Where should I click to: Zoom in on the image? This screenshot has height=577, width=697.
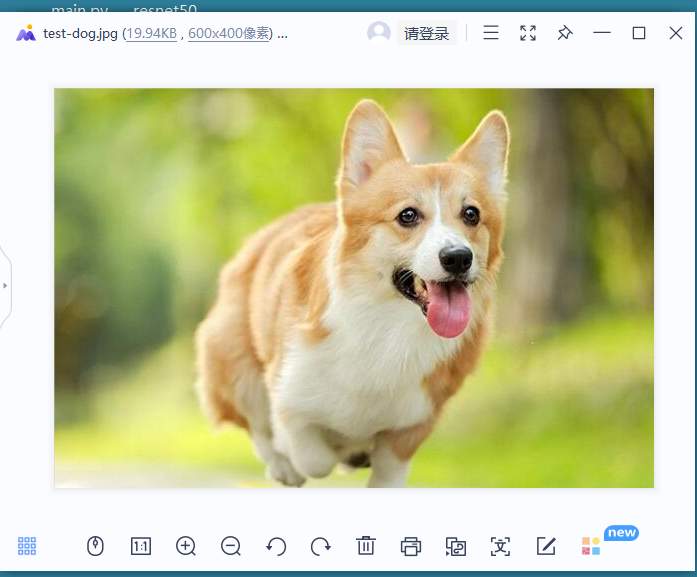pos(185,546)
